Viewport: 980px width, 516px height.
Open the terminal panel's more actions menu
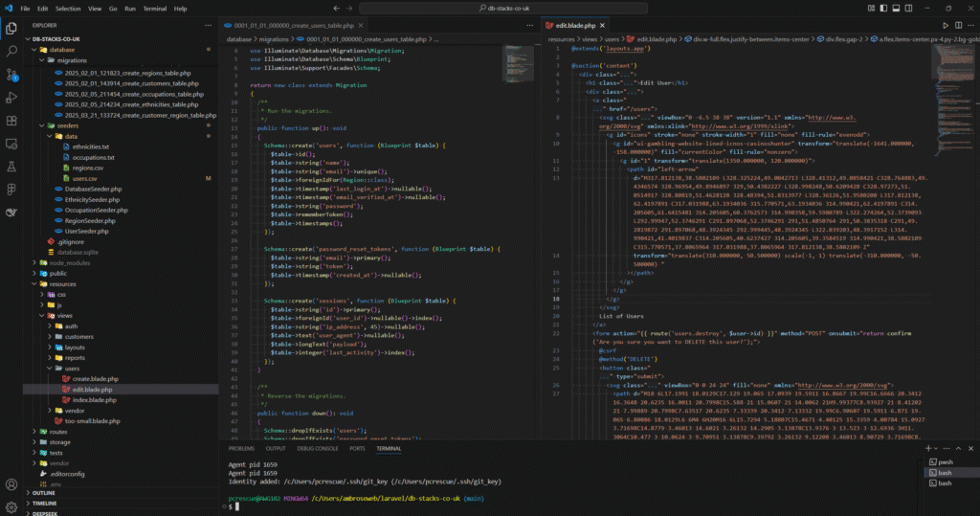tap(947, 448)
